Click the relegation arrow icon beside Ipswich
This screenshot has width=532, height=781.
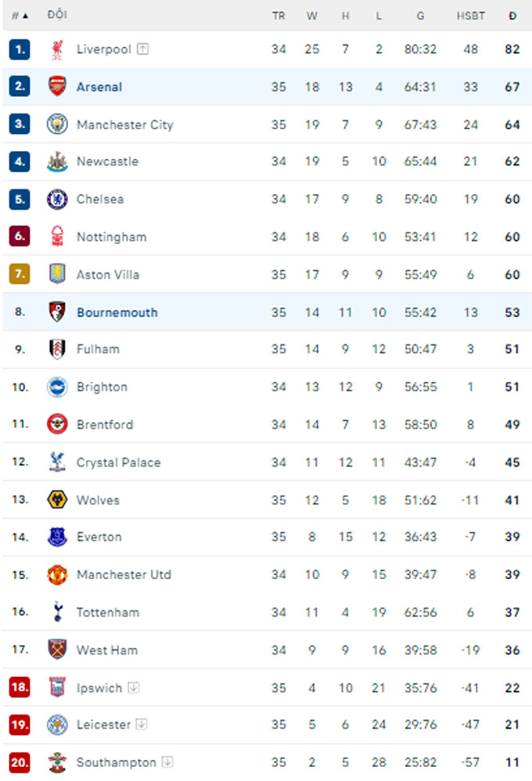click(134, 687)
